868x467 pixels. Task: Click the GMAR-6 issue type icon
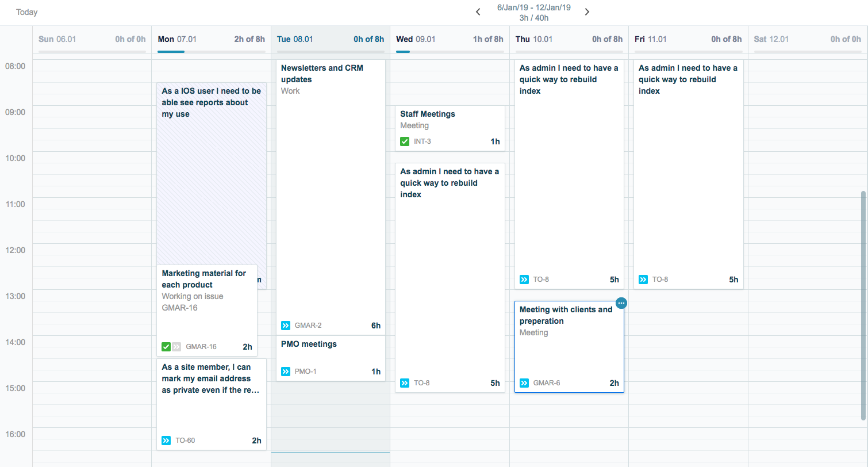pyautogui.click(x=524, y=383)
